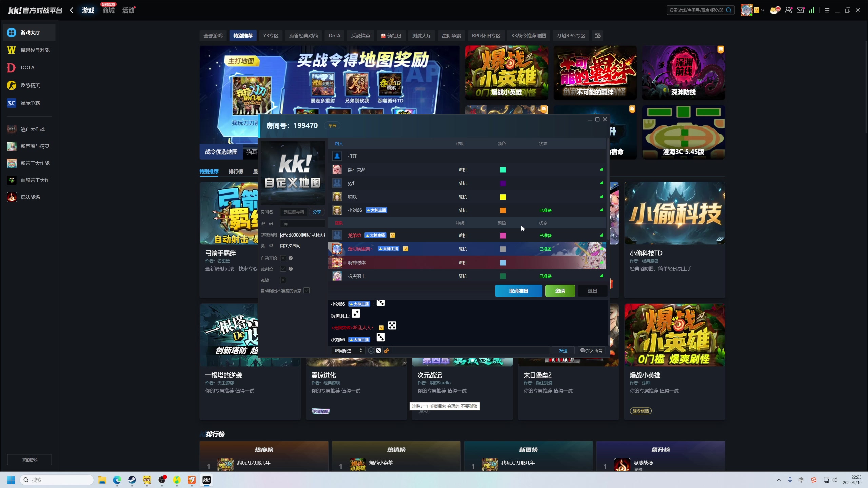Click the green 邀请 button
The width and height of the screenshot is (868, 488).
click(x=560, y=291)
